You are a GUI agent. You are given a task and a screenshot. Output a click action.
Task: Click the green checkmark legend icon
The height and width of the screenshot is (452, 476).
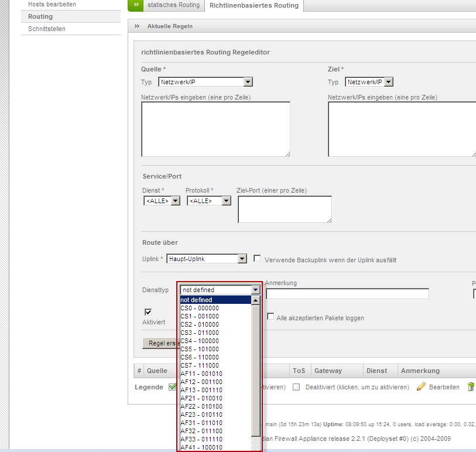(x=172, y=387)
